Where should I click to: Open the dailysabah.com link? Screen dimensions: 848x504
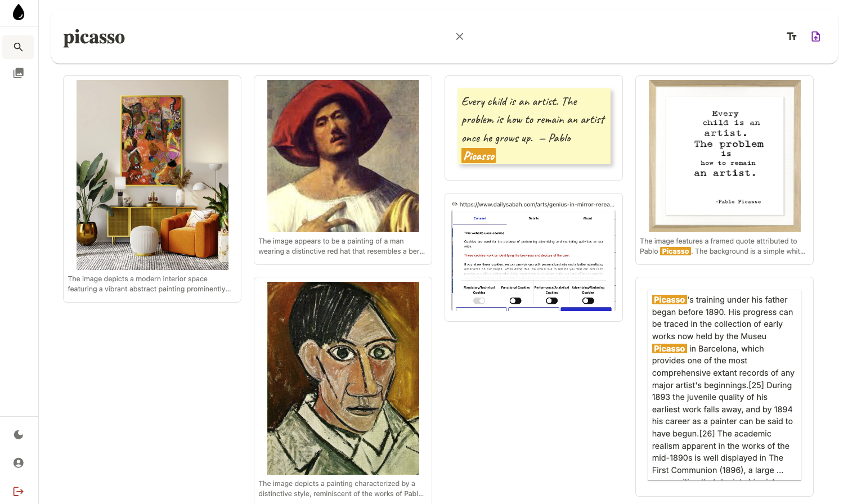[x=537, y=204]
